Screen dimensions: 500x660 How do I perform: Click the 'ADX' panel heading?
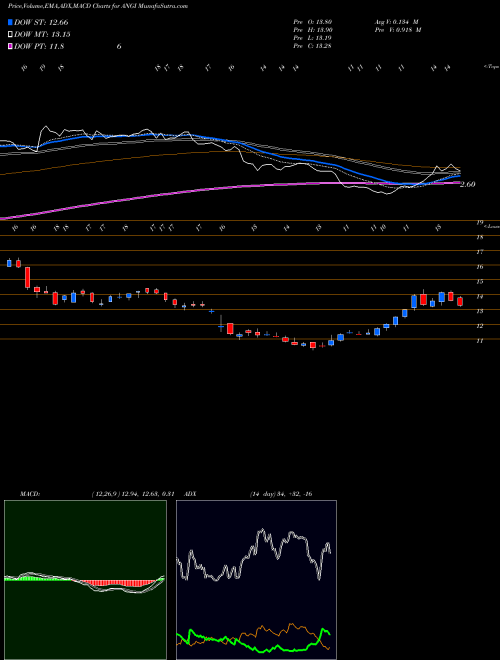[190, 494]
